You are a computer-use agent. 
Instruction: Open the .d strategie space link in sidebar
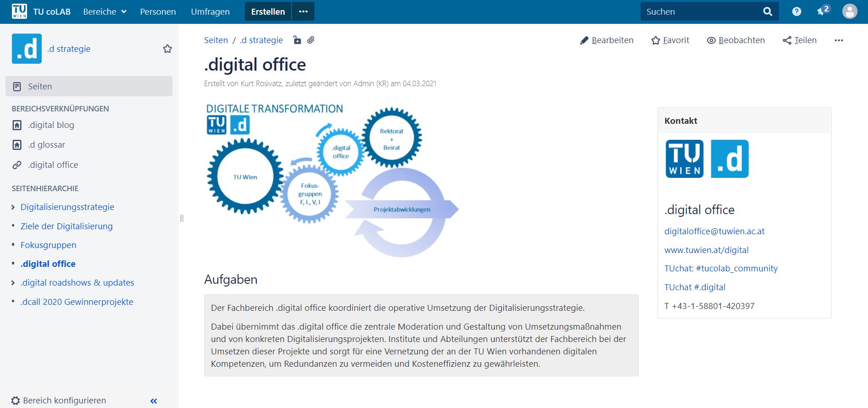pos(69,49)
